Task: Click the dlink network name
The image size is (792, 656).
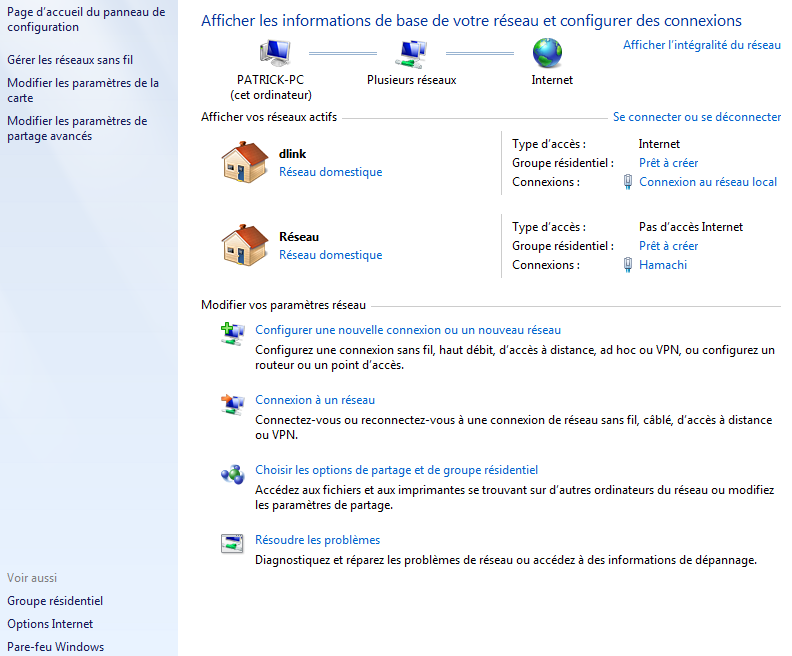Action: 292,154
